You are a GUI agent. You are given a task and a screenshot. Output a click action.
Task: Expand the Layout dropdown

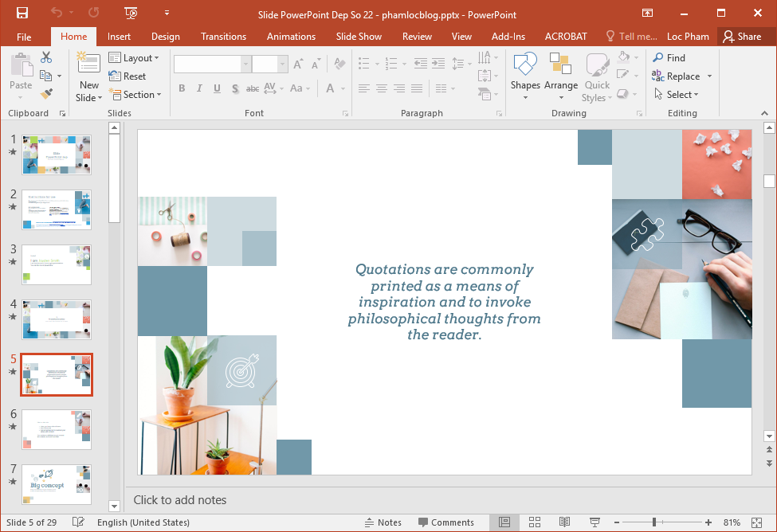135,58
